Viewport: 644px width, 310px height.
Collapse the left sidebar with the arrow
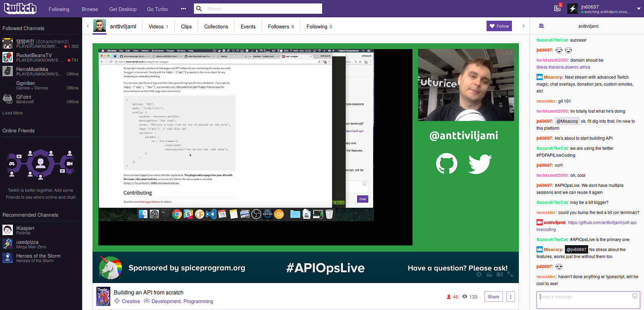(88, 26)
